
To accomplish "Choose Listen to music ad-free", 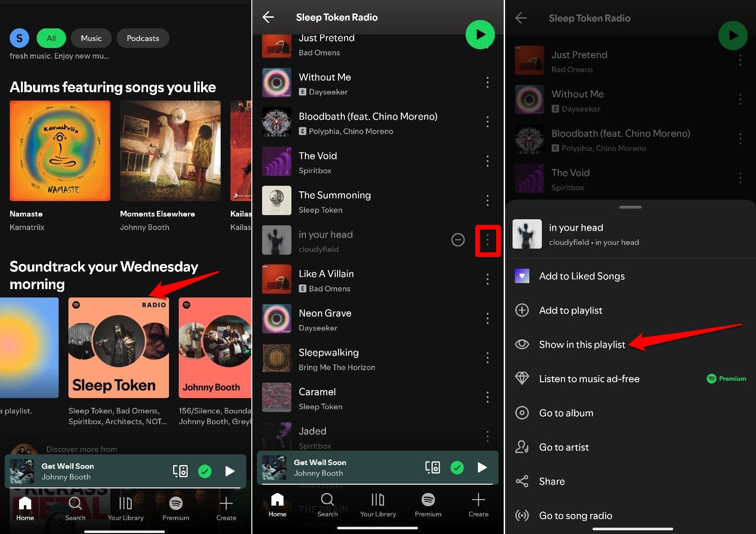I will pos(630,379).
